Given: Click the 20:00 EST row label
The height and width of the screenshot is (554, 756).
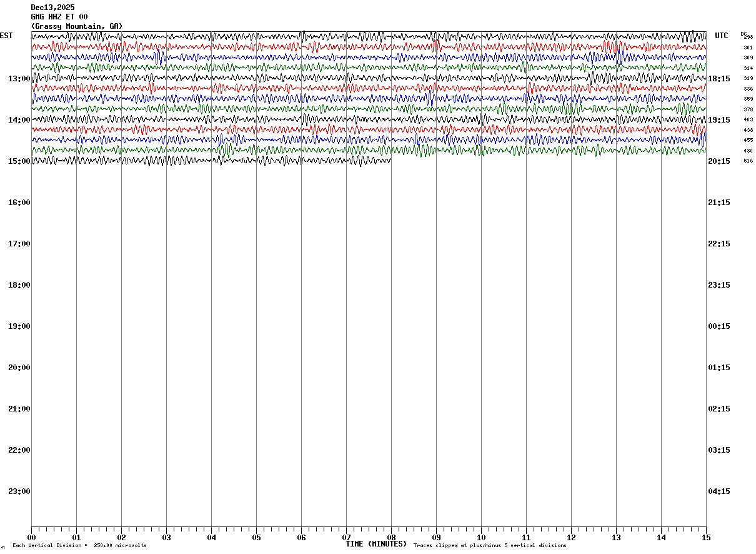Looking at the screenshot, I should [19, 368].
